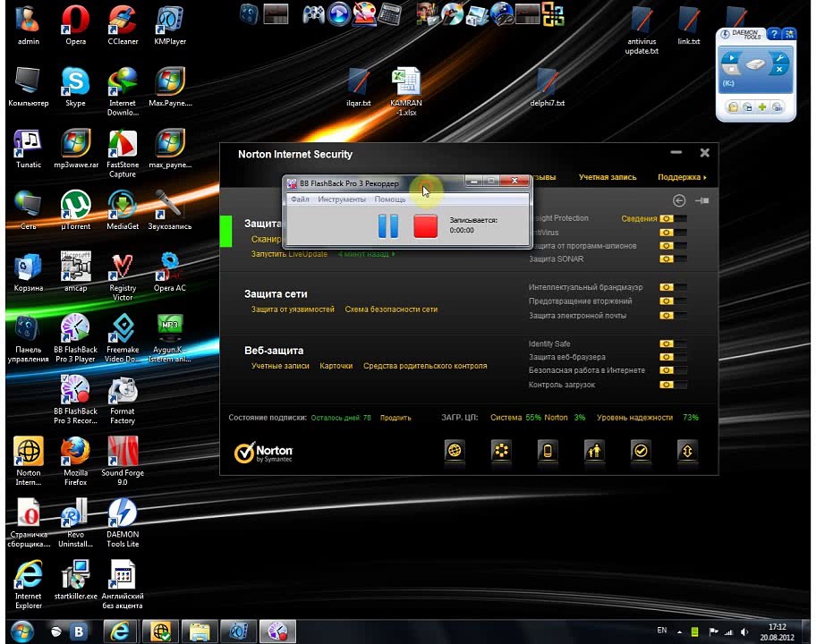This screenshot has width=816, height=644.
Task: Open the DAEMON Tools Lite desktop icon
Action: pos(123,522)
